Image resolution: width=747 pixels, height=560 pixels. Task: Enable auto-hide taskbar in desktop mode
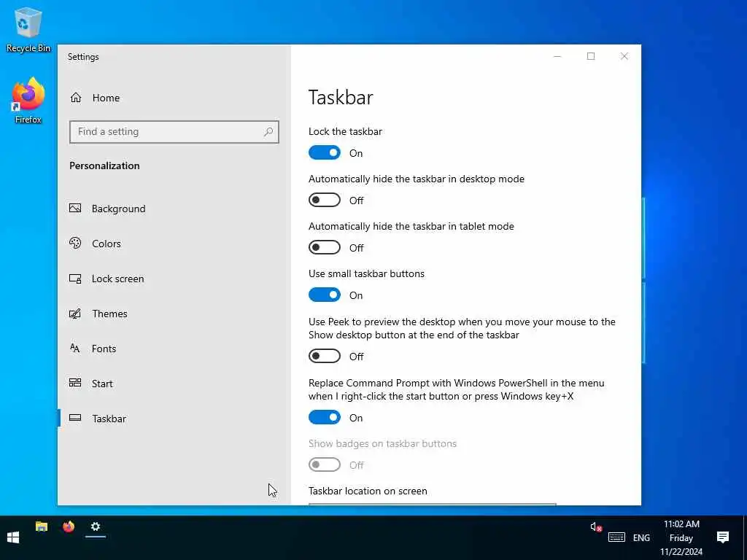325,200
